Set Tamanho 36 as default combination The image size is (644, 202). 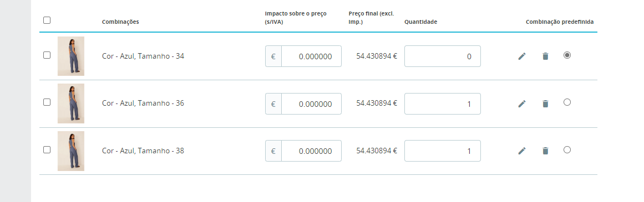pyautogui.click(x=567, y=102)
